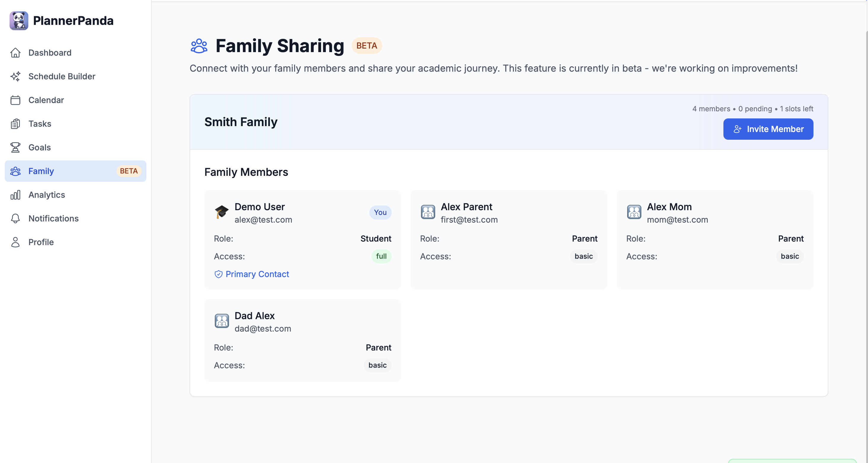
Task: Click the Schedule Builder sparkle icon
Action: click(x=15, y=76)
